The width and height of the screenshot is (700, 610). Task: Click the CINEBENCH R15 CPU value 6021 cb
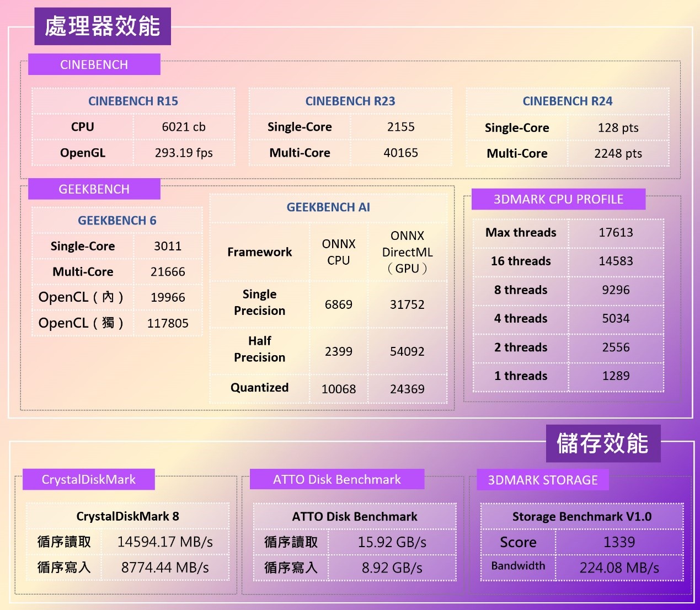pyautogui.click(x=184, y=127)
